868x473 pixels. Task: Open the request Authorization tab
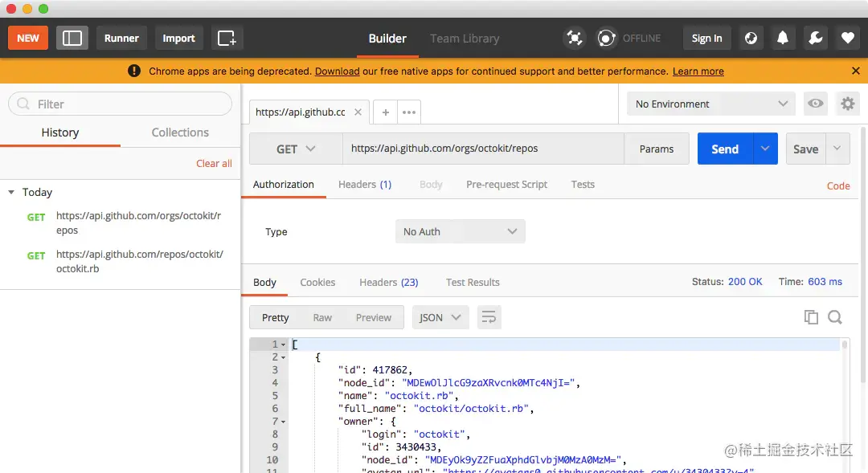click(284, 184)
